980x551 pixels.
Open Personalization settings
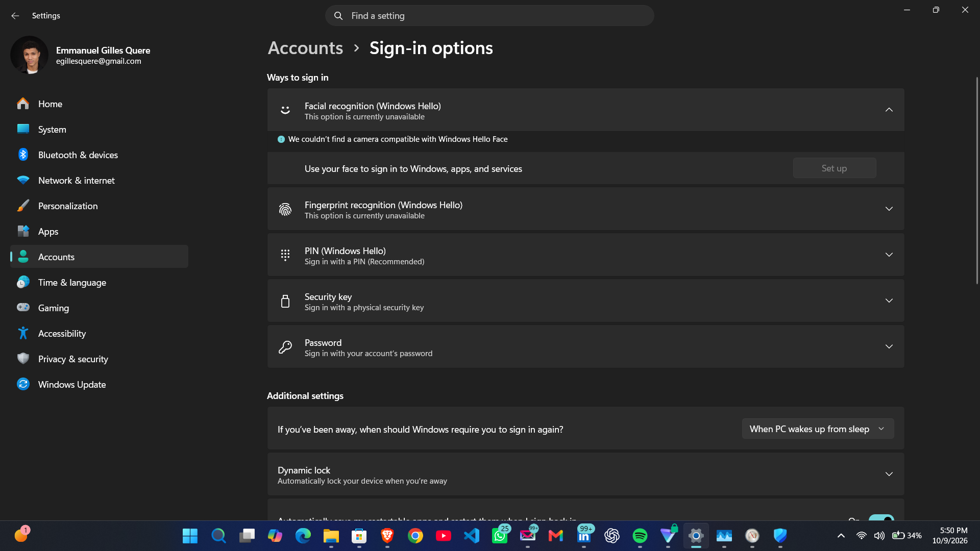(x=99, y=206)
